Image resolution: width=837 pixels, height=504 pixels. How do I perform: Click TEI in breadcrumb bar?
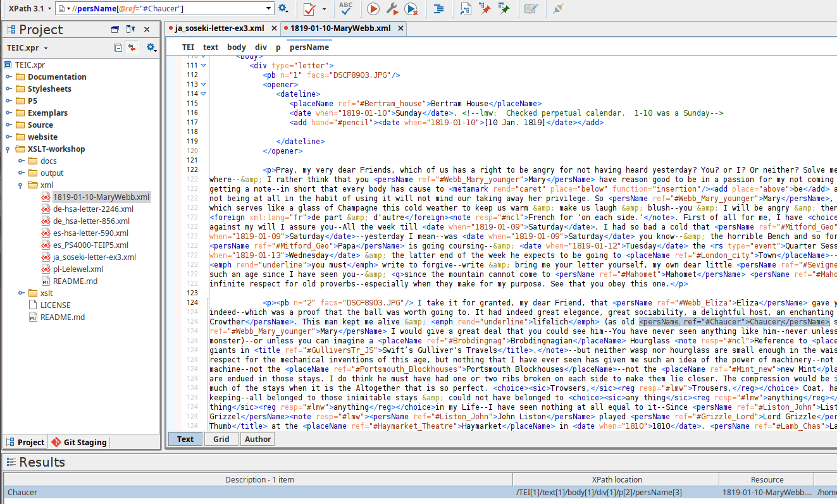pyautogui.click(x=188, y=47)
